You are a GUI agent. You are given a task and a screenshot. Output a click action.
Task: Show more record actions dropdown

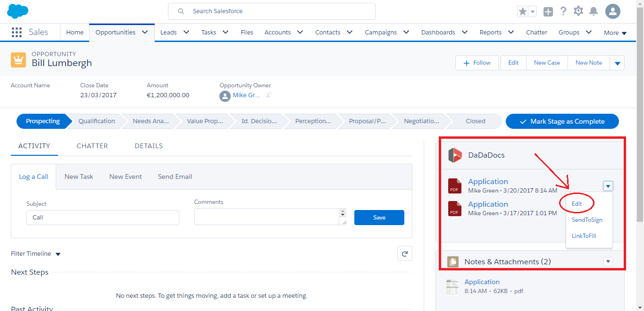coord(617,63)
